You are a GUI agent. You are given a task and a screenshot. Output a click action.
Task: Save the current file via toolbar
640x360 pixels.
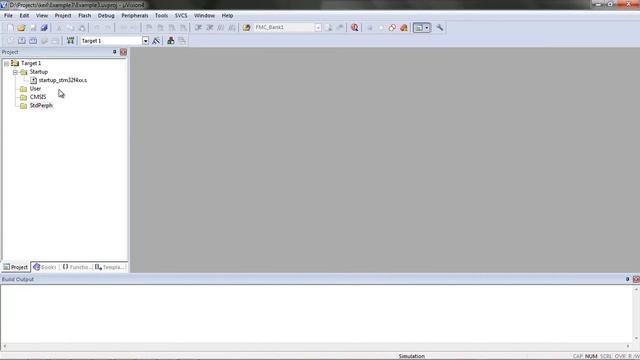click(x=33, y=28)
